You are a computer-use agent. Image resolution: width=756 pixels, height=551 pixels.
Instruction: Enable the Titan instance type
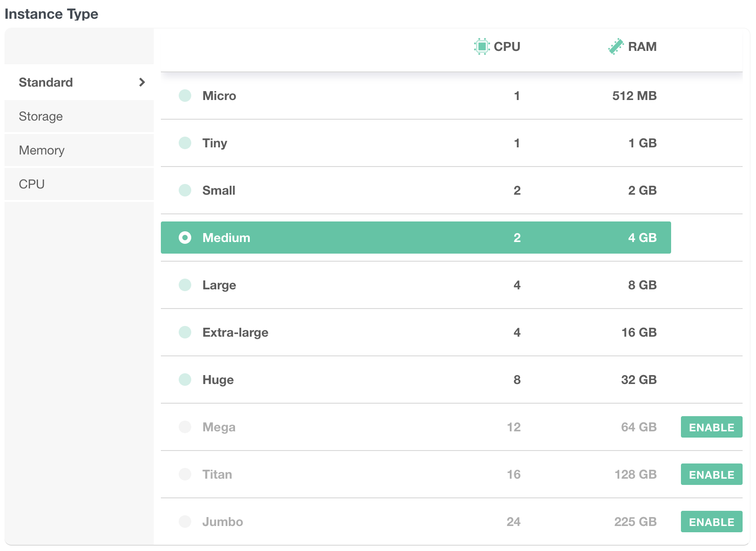711,474
